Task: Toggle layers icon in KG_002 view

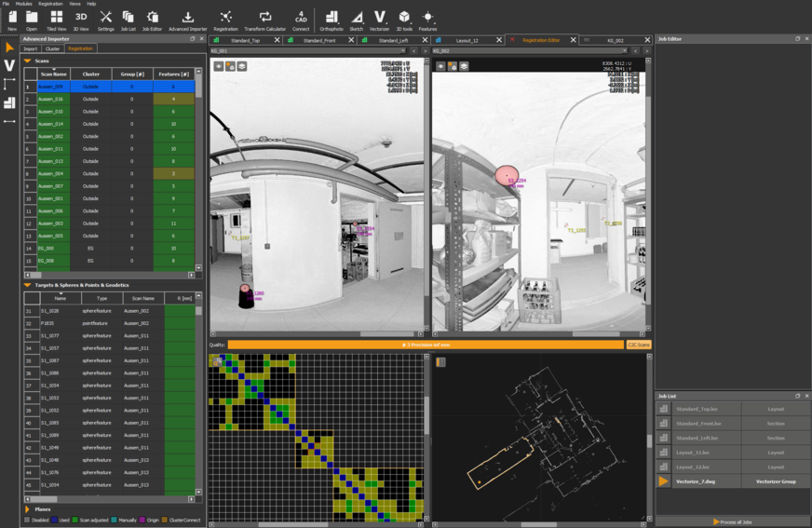Action: click(x=464, y=66)
